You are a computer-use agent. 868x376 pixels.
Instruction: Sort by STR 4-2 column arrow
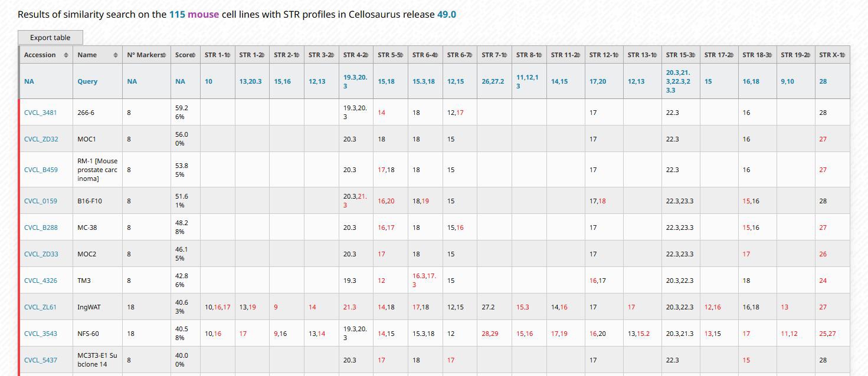(366, 55)
